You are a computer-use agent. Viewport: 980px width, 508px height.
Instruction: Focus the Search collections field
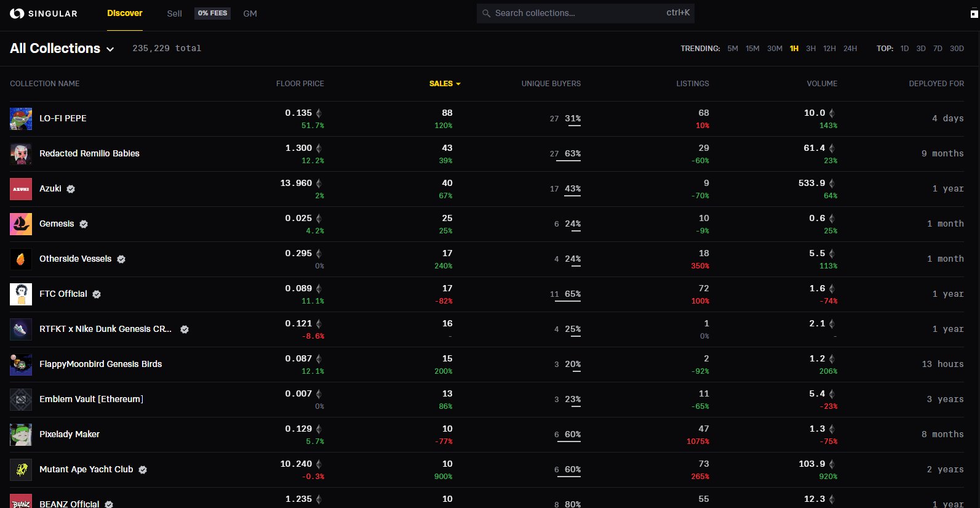[585, 13]
